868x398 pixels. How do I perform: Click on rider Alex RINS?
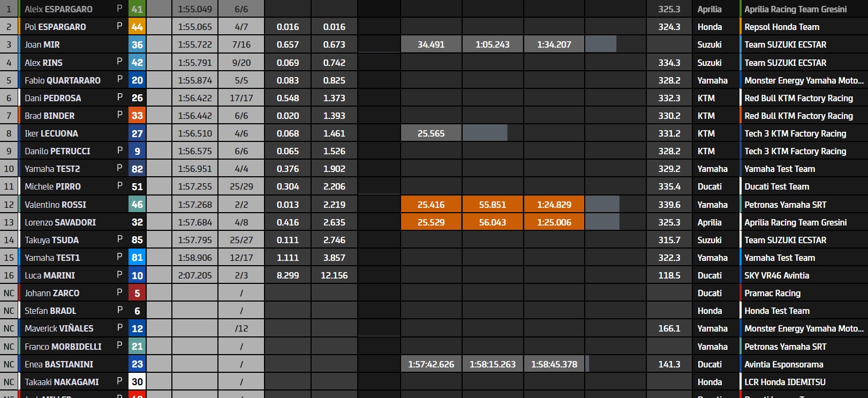[x=43, y=63]
